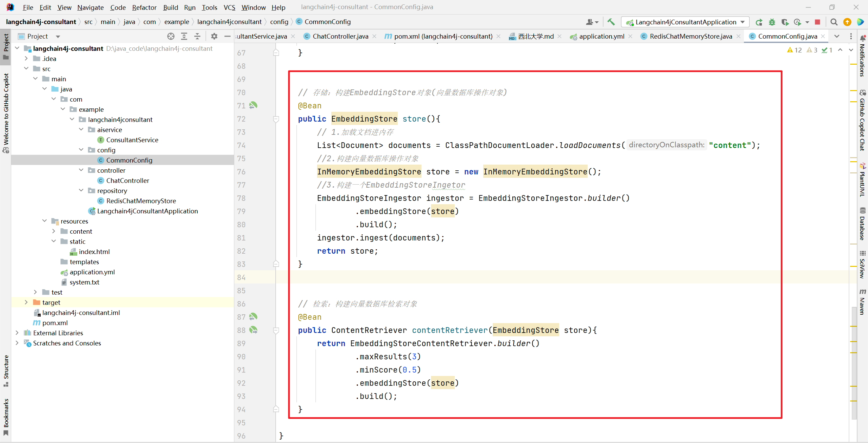Viewport: 868px width, 443px height.
Task: Open project panel settings gear
Action: pyautogui.click(x=214, y=36)
